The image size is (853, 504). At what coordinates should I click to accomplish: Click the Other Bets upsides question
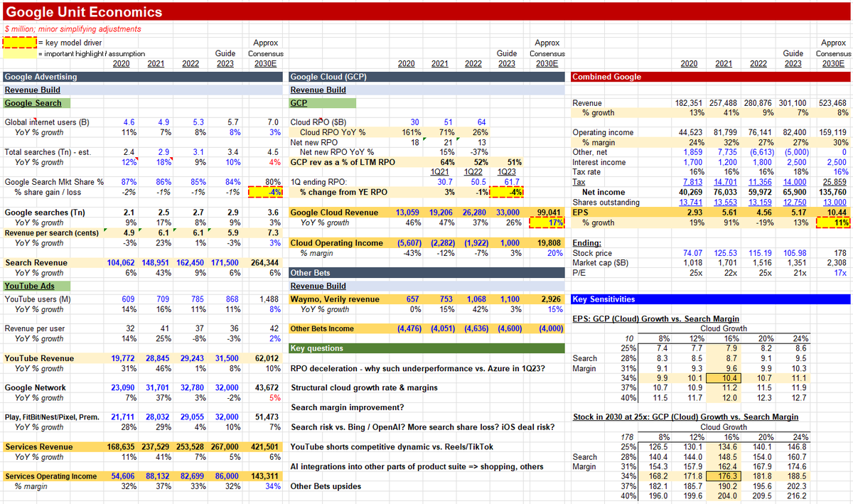coord(326,486)
